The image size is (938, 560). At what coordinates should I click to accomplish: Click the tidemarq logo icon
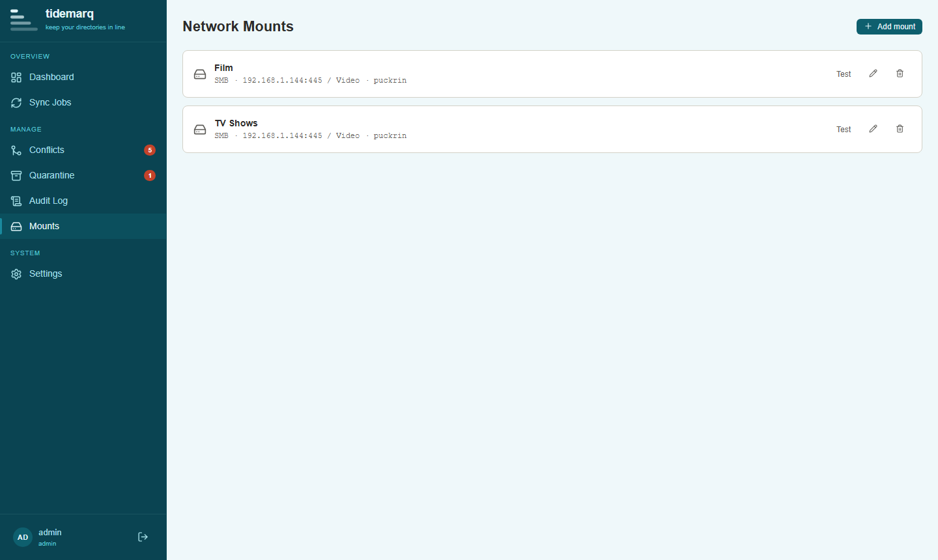pos(23,20)
